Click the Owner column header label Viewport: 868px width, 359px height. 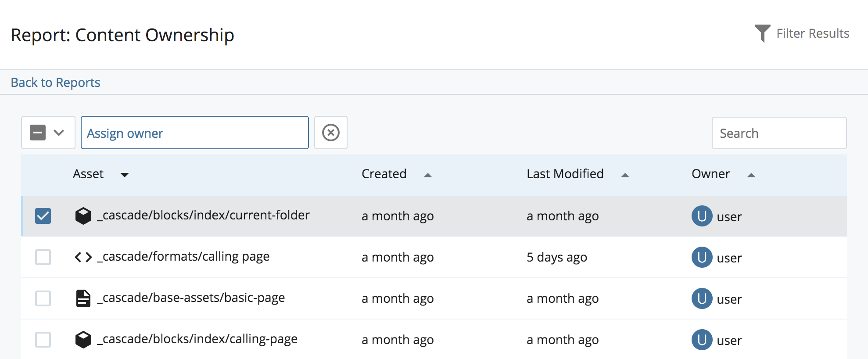[711, 174]
